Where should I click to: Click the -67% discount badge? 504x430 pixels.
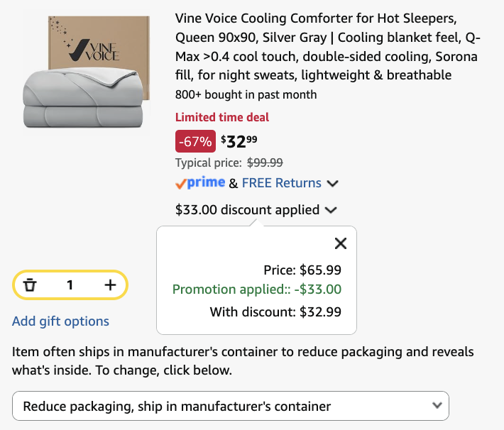(x=195, y=141)
